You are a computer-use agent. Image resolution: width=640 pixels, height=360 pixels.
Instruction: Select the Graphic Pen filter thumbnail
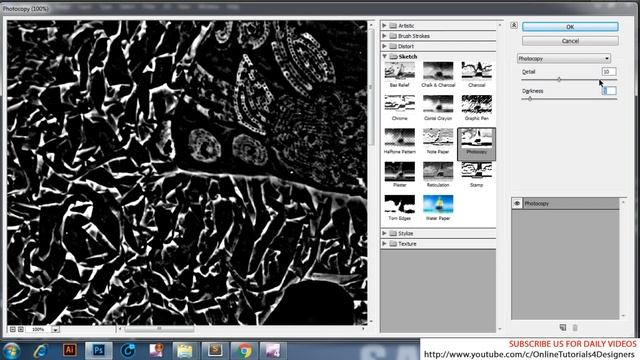click(476, 104)
